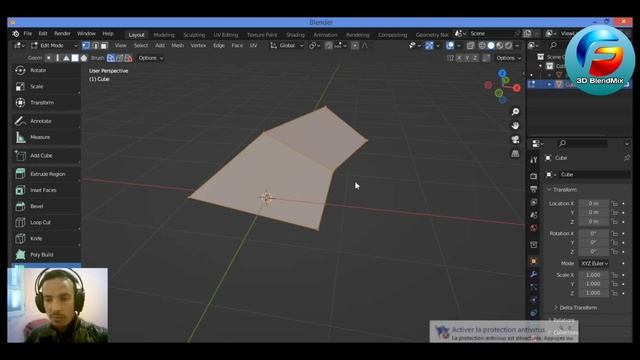Open the Blender logo menu

click(x=16, y=33)
